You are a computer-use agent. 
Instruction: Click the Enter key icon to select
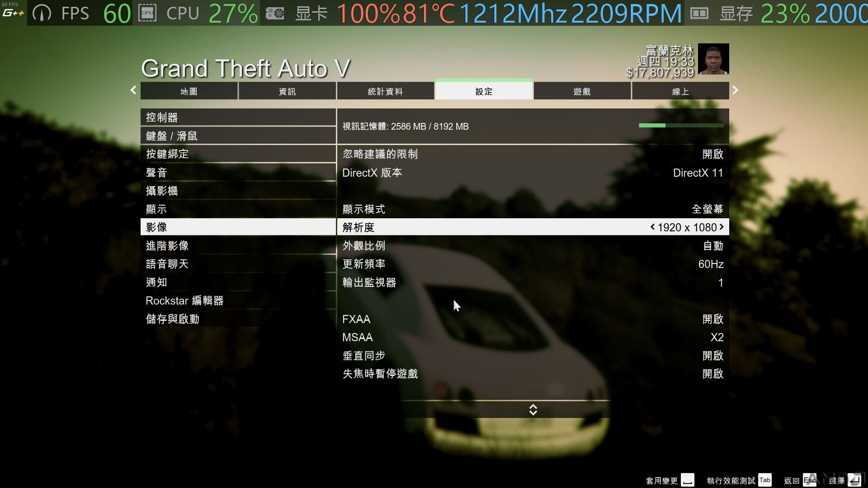coord(854,480)
